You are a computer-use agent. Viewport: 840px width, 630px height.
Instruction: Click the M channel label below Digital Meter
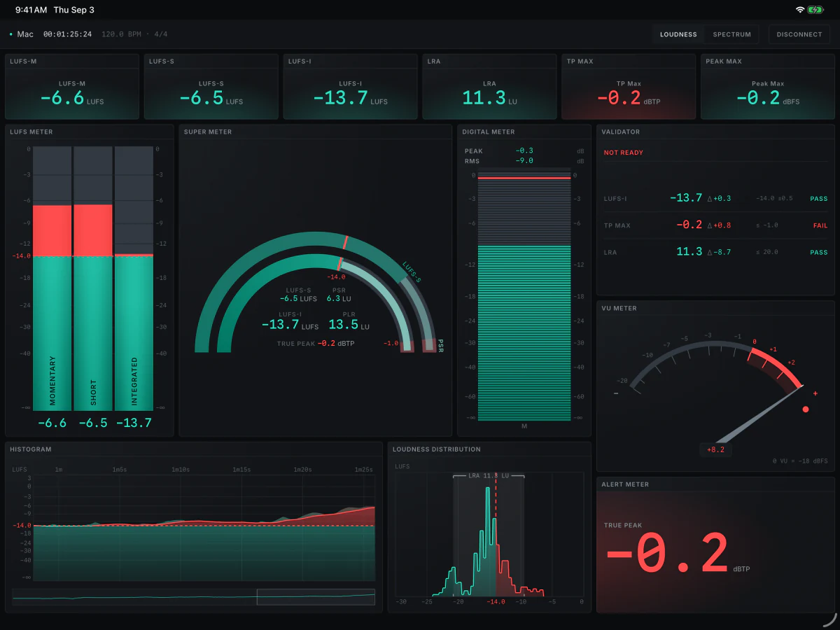(x=524, y=426)
